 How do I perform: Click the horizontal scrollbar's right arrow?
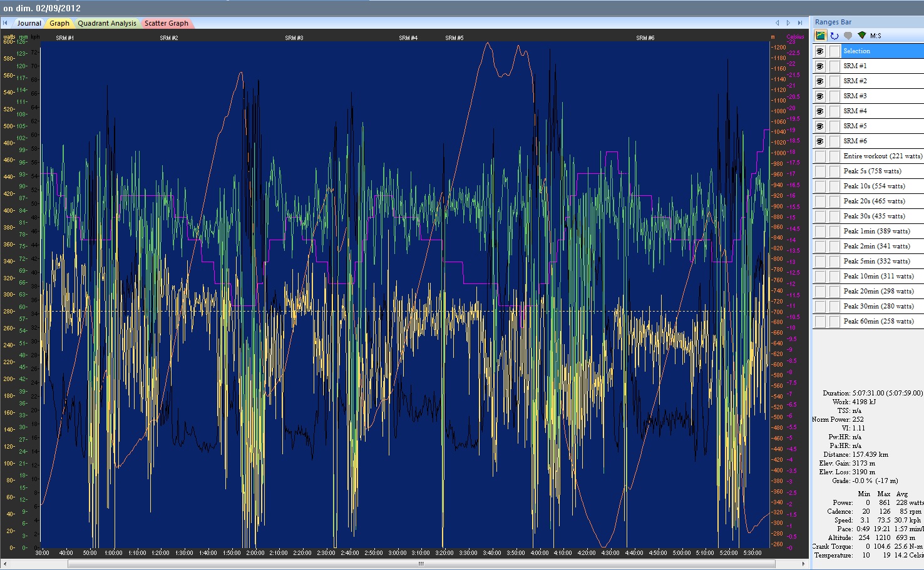click(803, 564)
